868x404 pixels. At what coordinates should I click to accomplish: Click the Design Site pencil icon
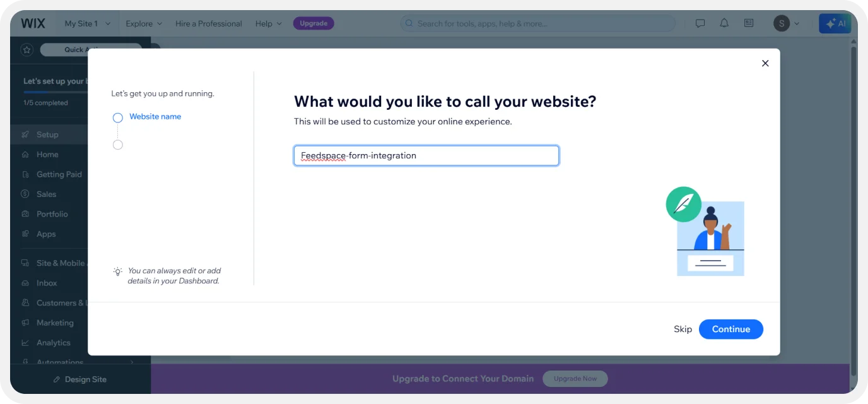pos(57,379)
